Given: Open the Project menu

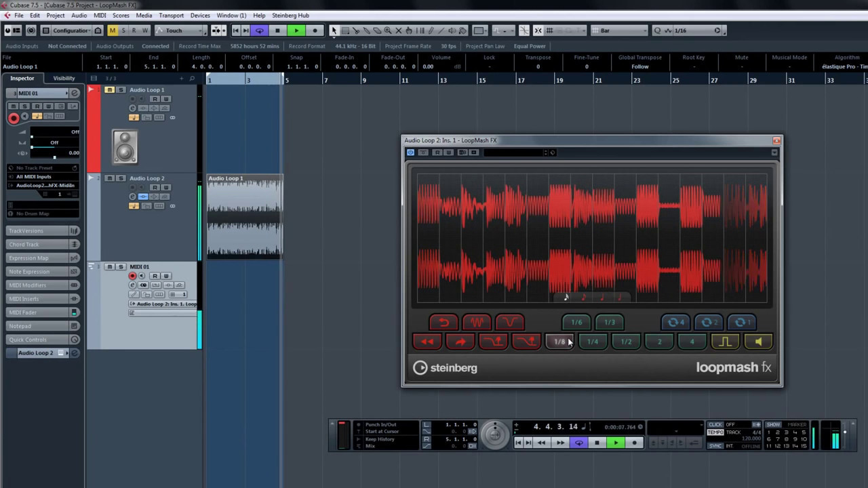Looking at the screenshot, I should [x=56, y=15].
